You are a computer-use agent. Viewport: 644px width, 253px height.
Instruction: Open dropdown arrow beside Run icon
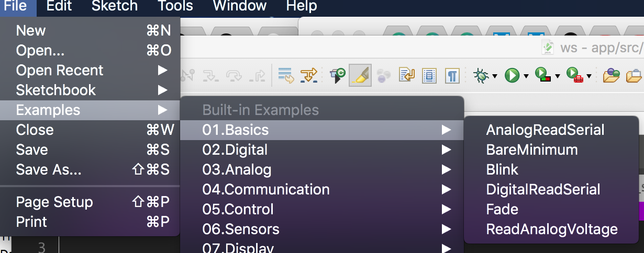[x=526, y=76]
